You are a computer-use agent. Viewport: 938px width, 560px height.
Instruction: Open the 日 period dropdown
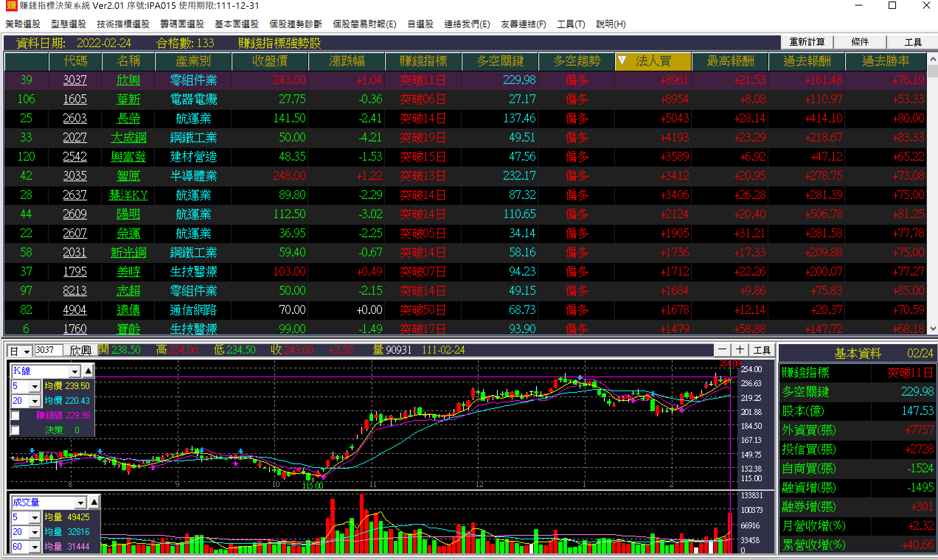coord(27,352)
